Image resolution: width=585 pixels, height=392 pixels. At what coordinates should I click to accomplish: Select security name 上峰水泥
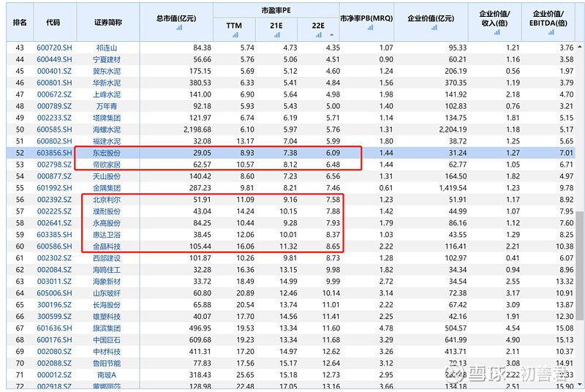pyautogui.click(x=107, y=94)
